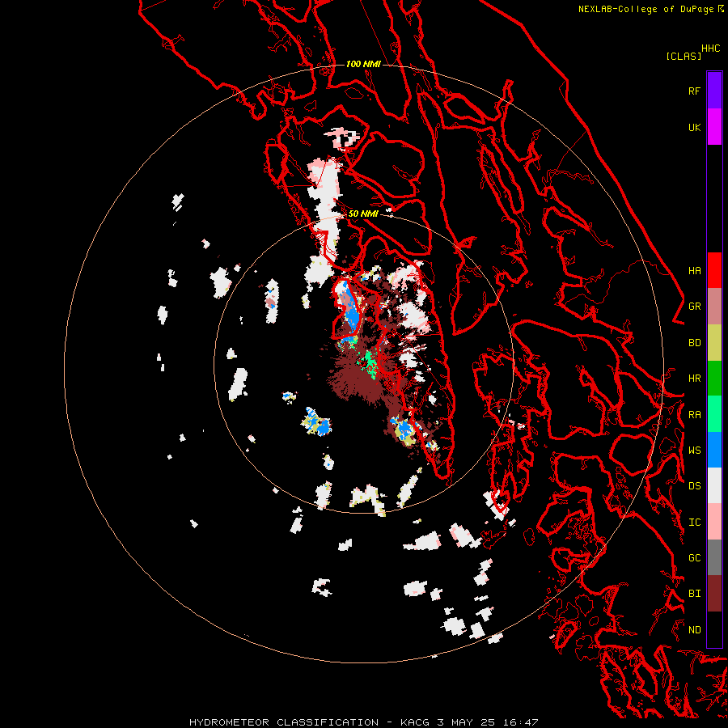Click the Hydrometeor Classification KACG timestamp caption
Screen dimensions: 728x728
point(363,722)
